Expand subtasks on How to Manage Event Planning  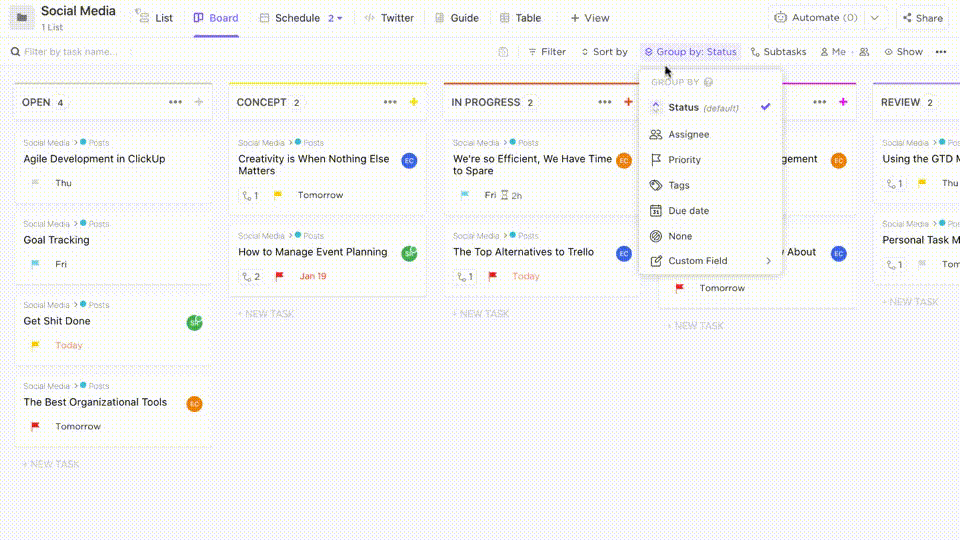251,277
